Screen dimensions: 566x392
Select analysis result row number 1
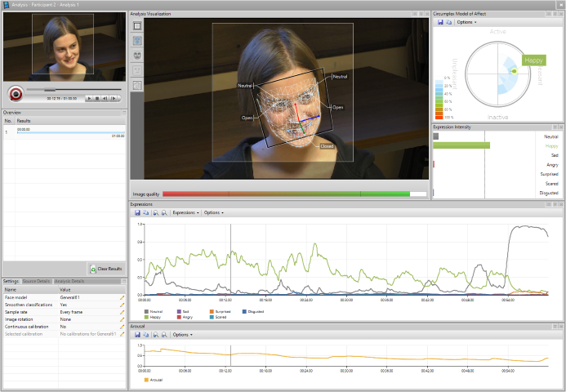coord(65,132)
